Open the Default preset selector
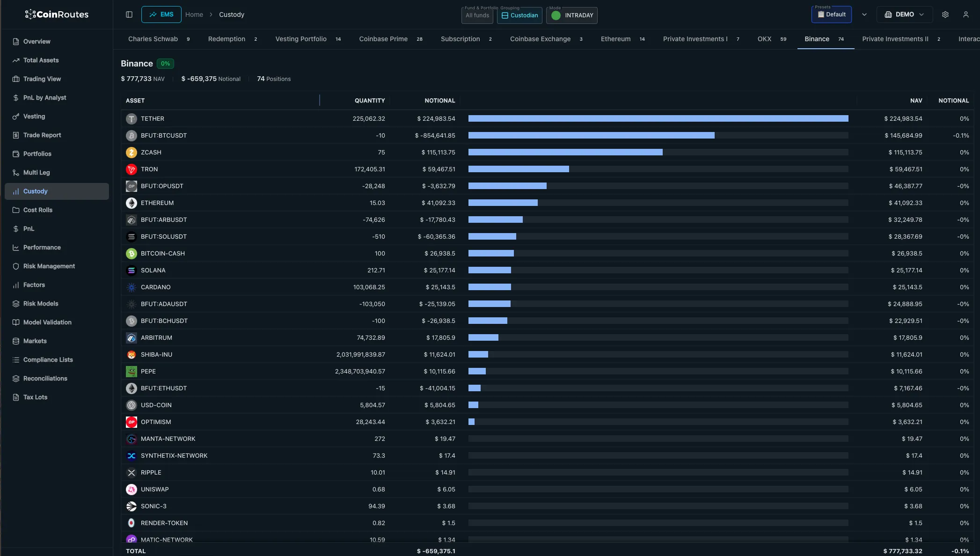The image size is (980, 556). click(x=832, y=15)
